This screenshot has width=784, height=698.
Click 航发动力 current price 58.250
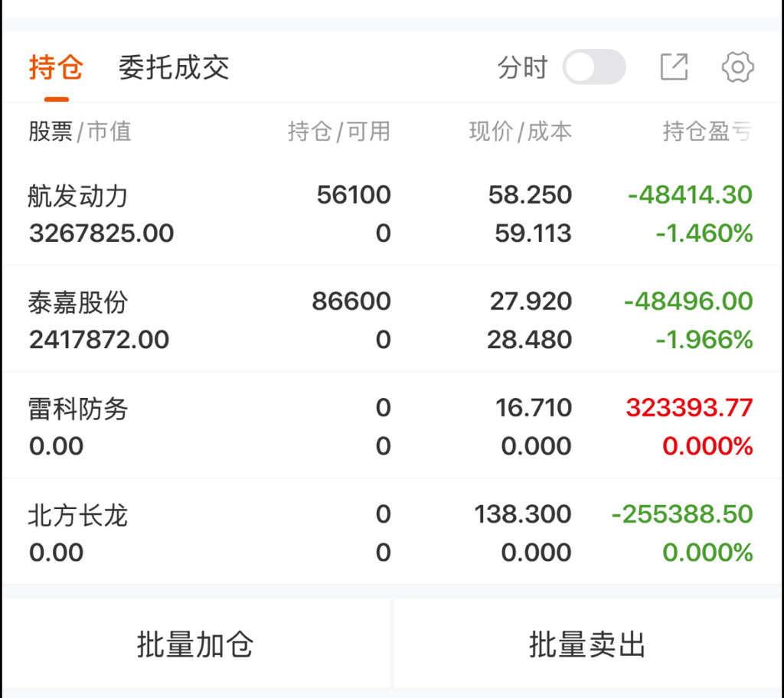tap(530, 195)
